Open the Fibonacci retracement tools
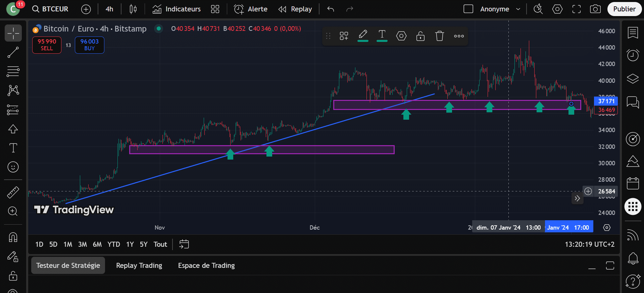 (x=13, y=71)
